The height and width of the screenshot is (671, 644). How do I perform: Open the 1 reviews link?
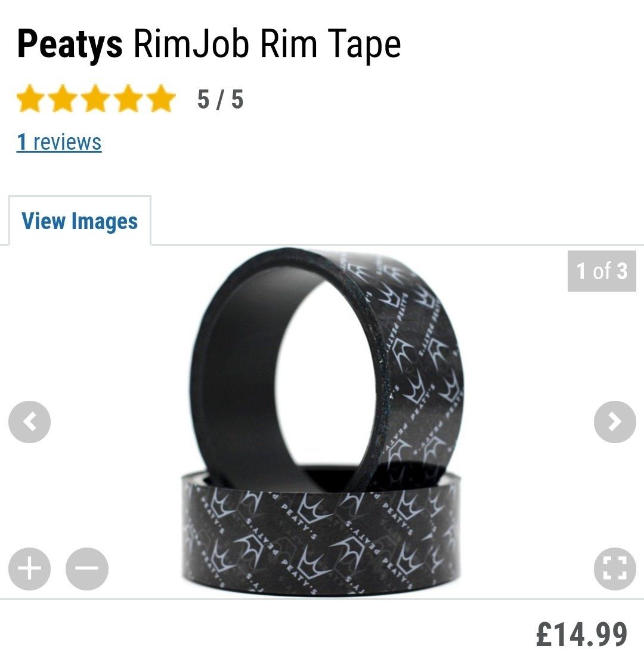coord(59,142)
